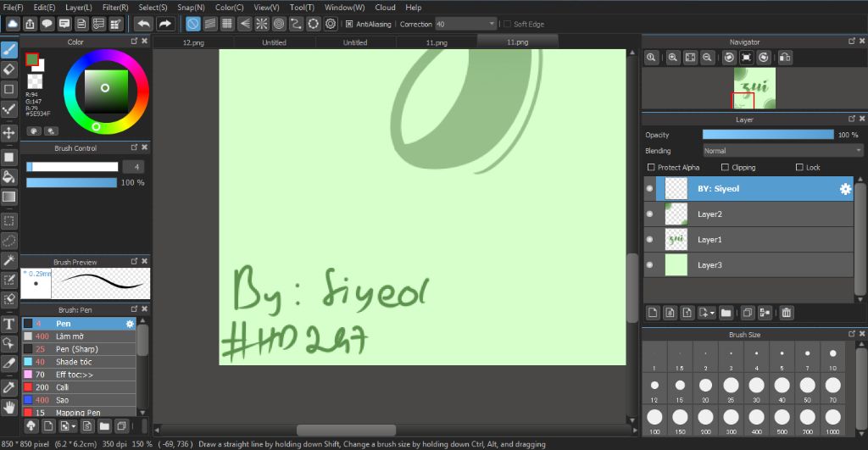This screenshot has height=450, width=868.
Task: Create new layer in Layer panel
Action: click(654, 313)
